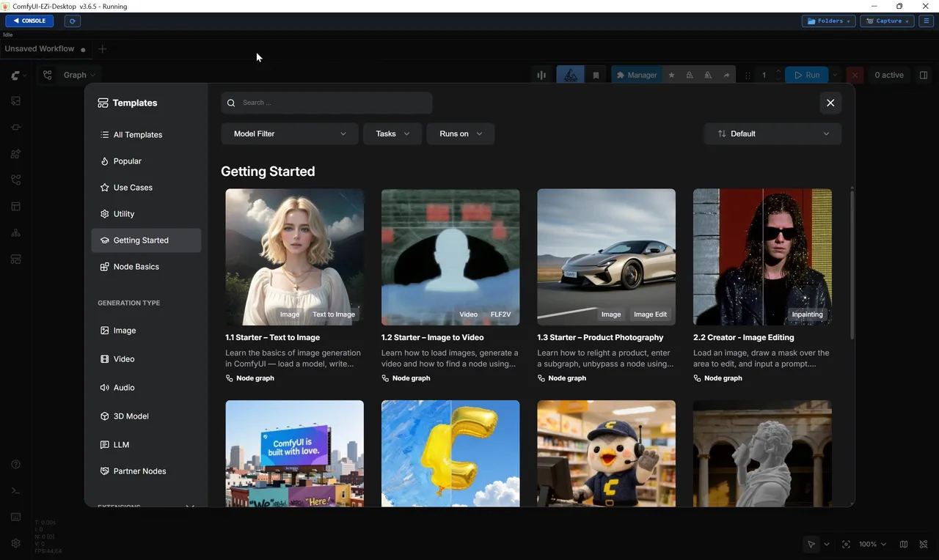Open the workflow graph icon button

[x=48, y=75]
